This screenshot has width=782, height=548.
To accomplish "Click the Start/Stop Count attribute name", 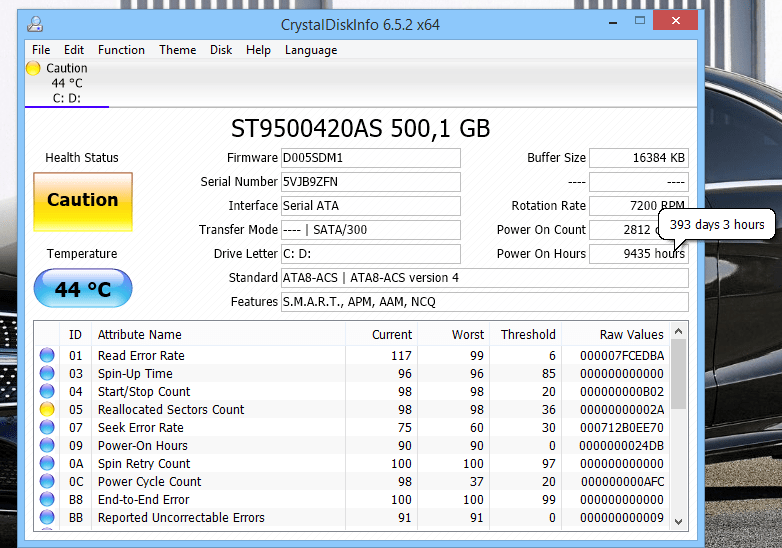I will pos(144,391).
